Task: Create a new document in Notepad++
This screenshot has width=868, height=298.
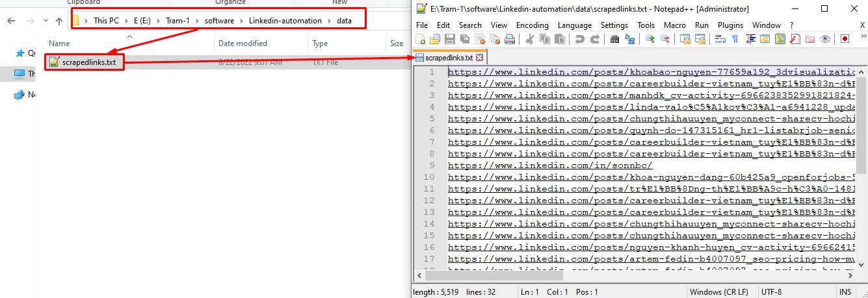Action: tap(420, 39)
